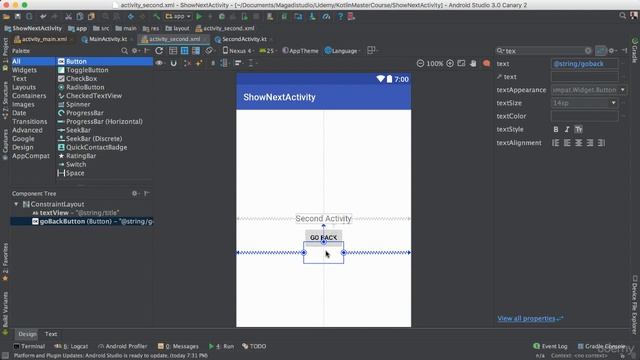The height and width of the screenshot is (360, 640).
Task: Open the Android Profiler window
Action: [x=122, y=346]
